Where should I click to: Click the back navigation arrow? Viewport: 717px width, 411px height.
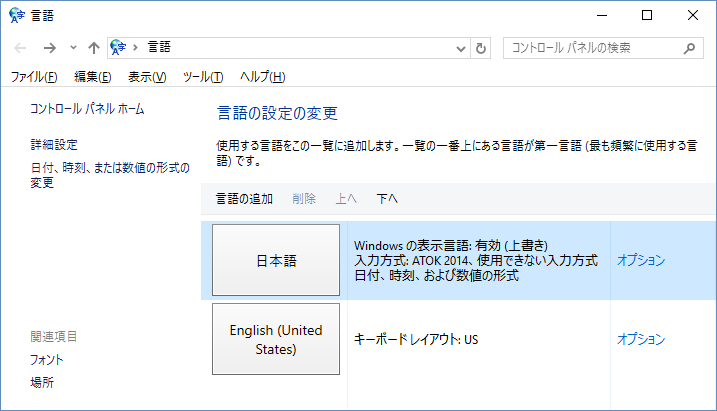tap(21, 47)
